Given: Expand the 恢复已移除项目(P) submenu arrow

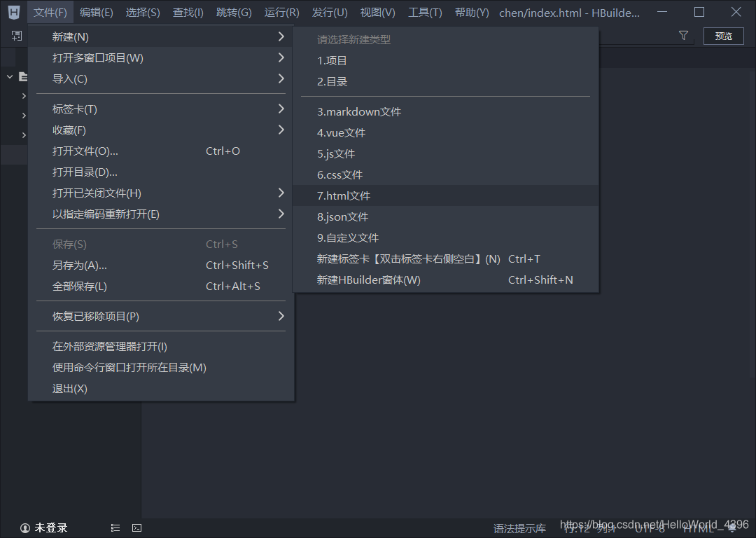Looking at the screenshot, I should [281, 316].
